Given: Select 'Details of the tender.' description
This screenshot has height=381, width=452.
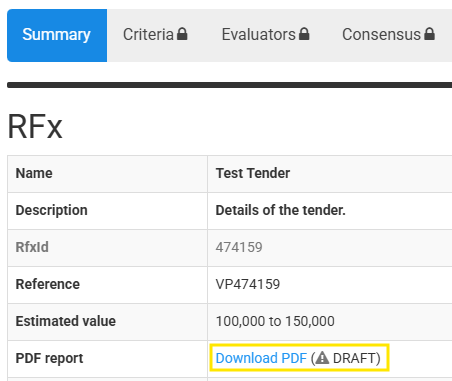Looking at the screenshot, I should (280, 210).
